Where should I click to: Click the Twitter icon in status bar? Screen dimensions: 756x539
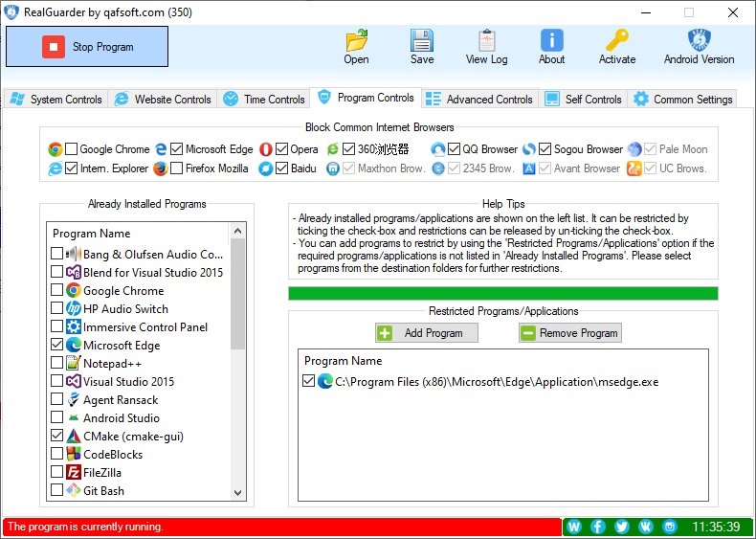click(x=622, y=527)
